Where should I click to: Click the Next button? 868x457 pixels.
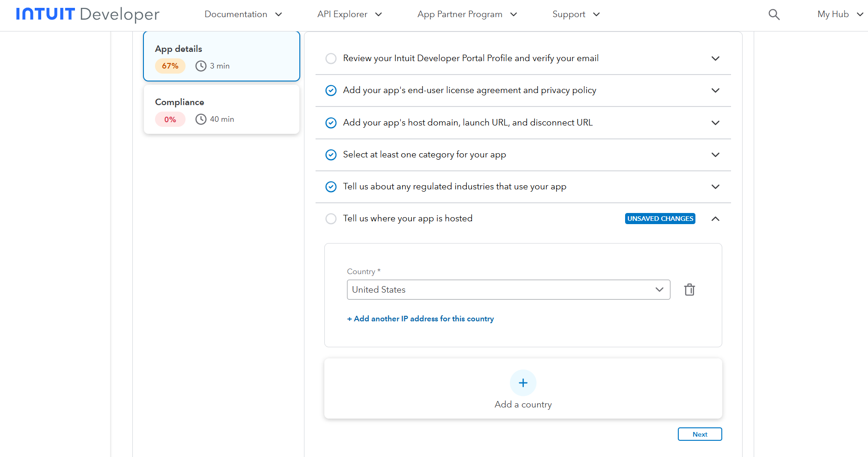click(700, 434)
